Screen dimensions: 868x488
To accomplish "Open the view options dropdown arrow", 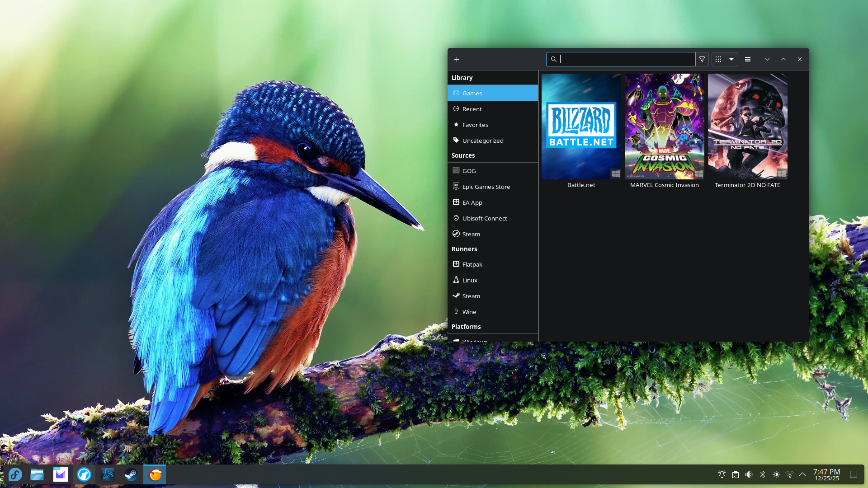I will click(x=731, y=59).
